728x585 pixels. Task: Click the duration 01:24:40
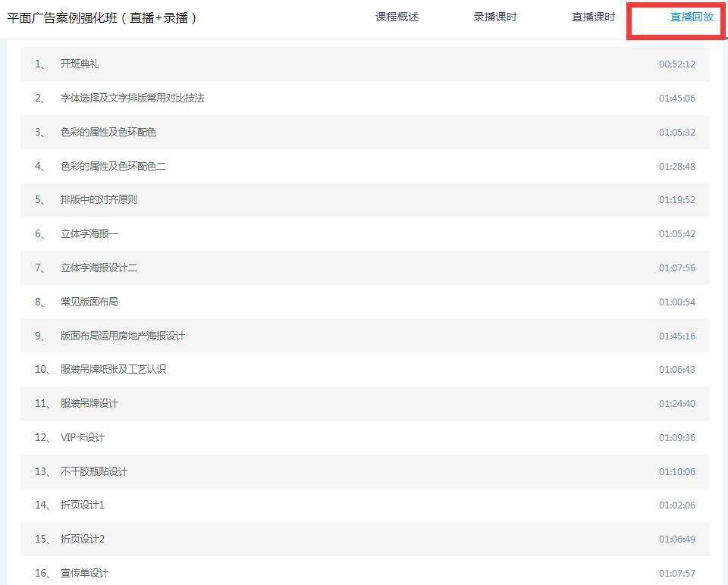tap(677, 404)
